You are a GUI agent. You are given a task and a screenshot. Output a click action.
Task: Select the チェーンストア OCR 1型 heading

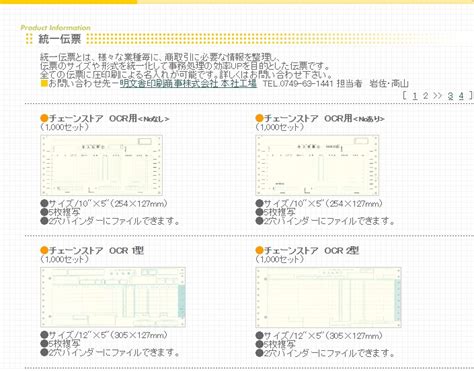96,251
